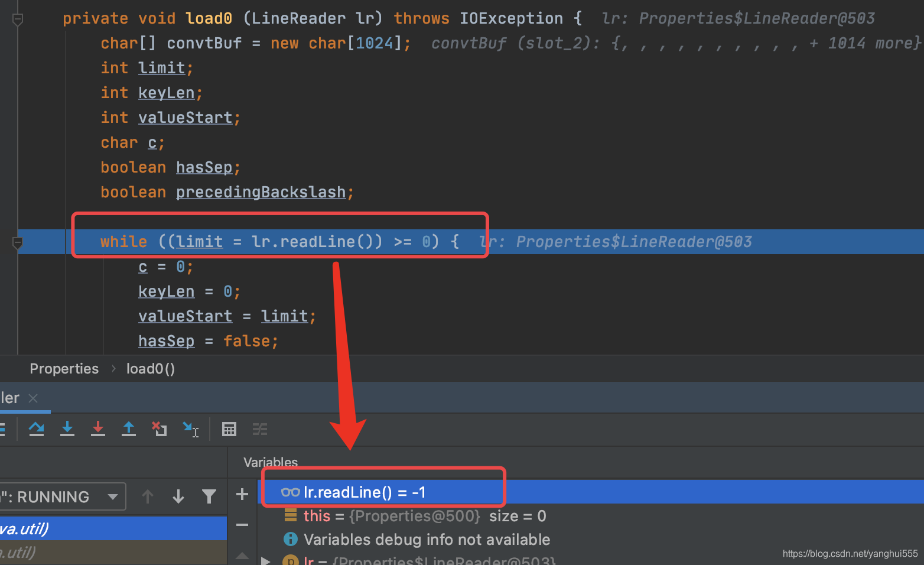Click the load0() breadcrumb item
Screen dimensions: 924x565
(x=151, y=369)
